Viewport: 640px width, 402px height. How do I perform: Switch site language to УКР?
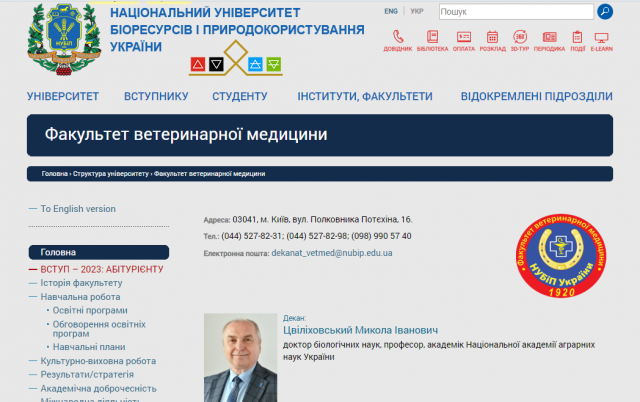(x=417, y=11)
